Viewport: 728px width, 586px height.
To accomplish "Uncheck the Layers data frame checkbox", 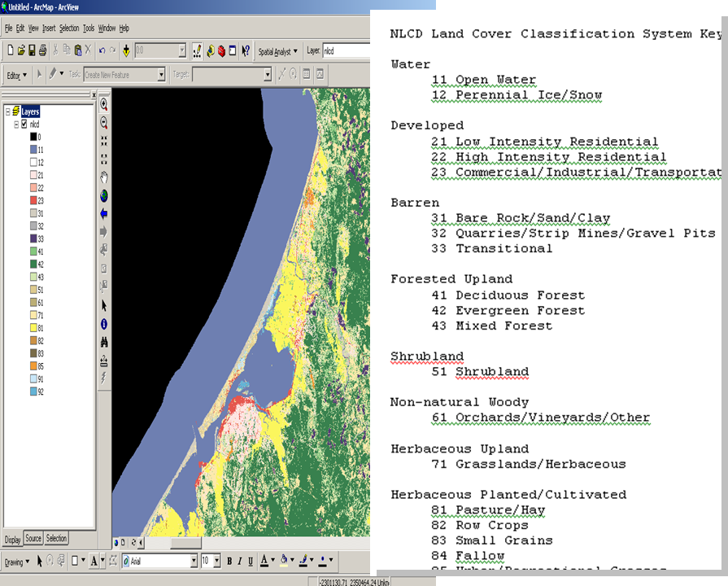I will click(15, 112).
